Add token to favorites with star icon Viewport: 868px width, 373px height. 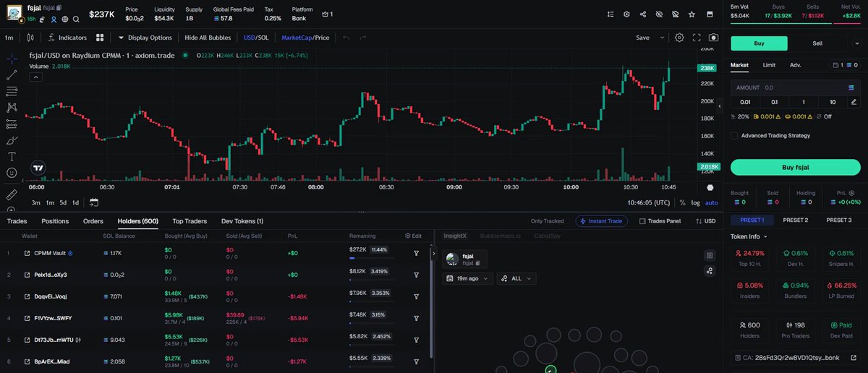tap(692, 14)
